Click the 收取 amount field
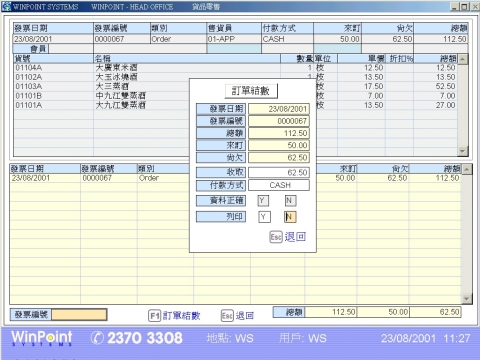Viewport: 480px width, 360px height. (279, 173)
